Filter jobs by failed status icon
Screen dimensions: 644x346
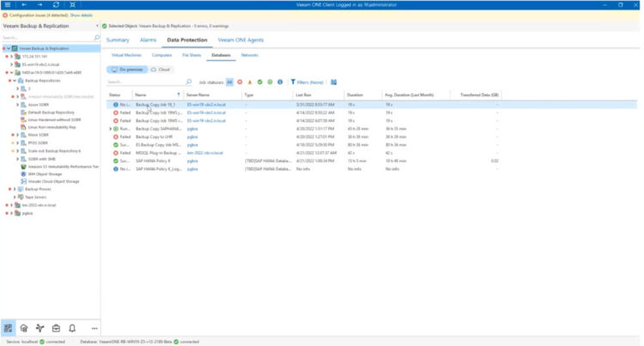(240, 82)
